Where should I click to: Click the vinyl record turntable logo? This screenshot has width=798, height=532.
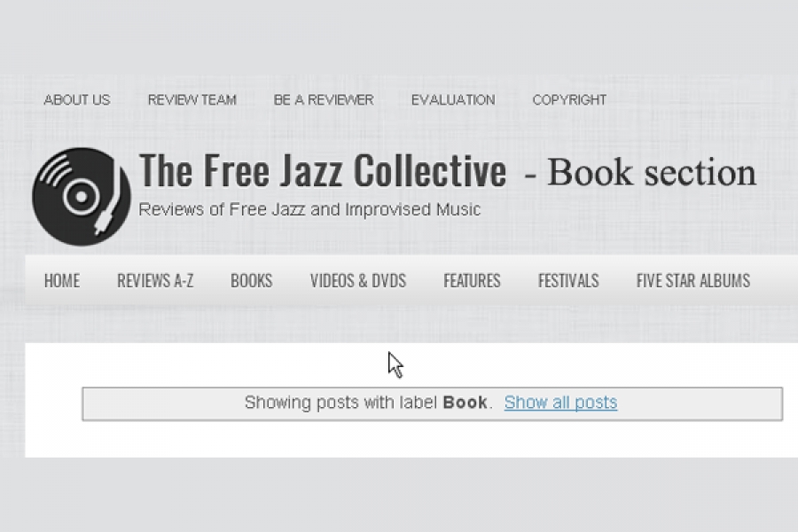click(82, 197)
